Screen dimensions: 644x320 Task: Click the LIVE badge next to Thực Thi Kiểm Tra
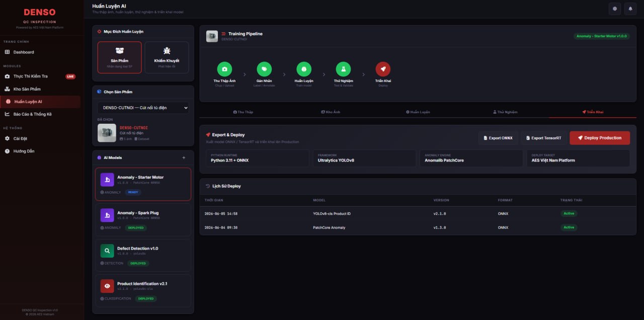tap(70, 76)
